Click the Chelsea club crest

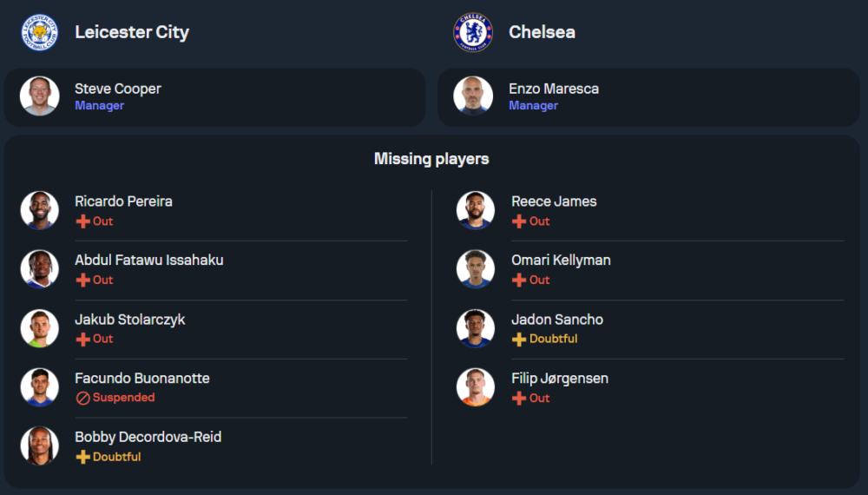(x=473, y=32)
